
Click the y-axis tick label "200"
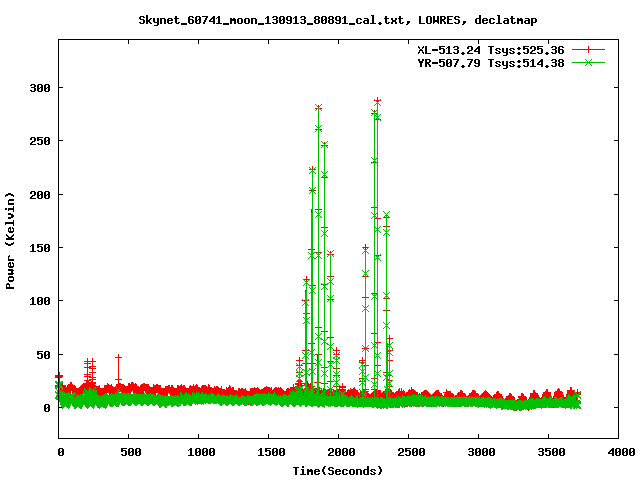point(40,195)
